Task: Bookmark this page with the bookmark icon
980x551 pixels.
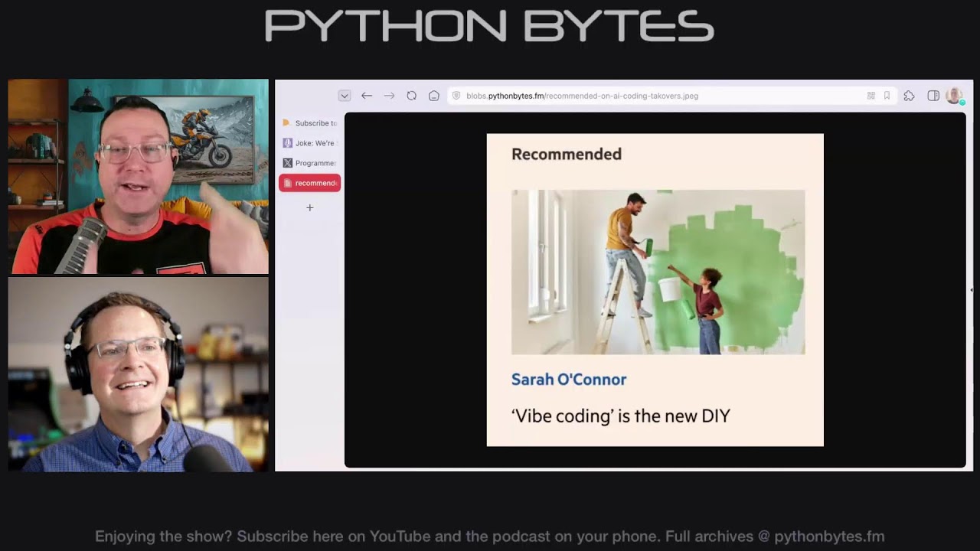Action: (x=887, y=96)
